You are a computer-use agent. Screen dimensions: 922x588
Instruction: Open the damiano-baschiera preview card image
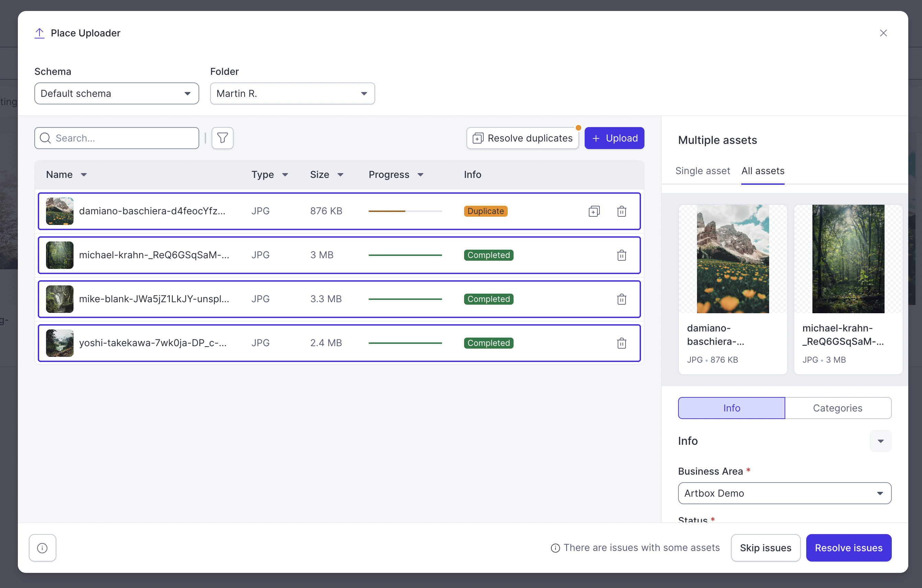tap(733, 259)
